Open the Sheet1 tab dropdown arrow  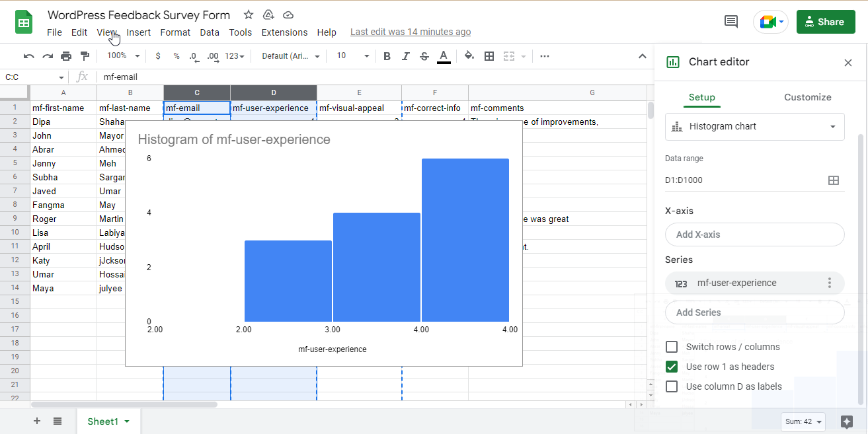pyautogui.click(x=126, y=421)
